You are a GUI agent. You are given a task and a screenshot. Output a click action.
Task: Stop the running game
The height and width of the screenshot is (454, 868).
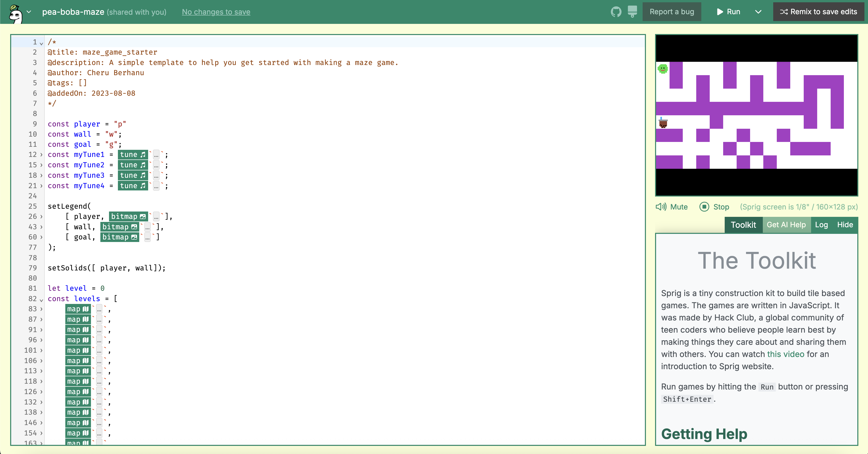pos(714,207)
